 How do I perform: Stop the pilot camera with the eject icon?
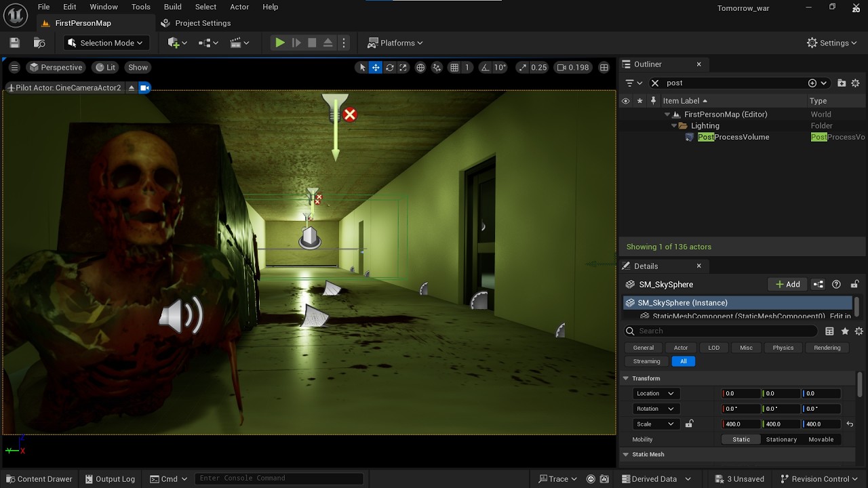pos(132,87)
